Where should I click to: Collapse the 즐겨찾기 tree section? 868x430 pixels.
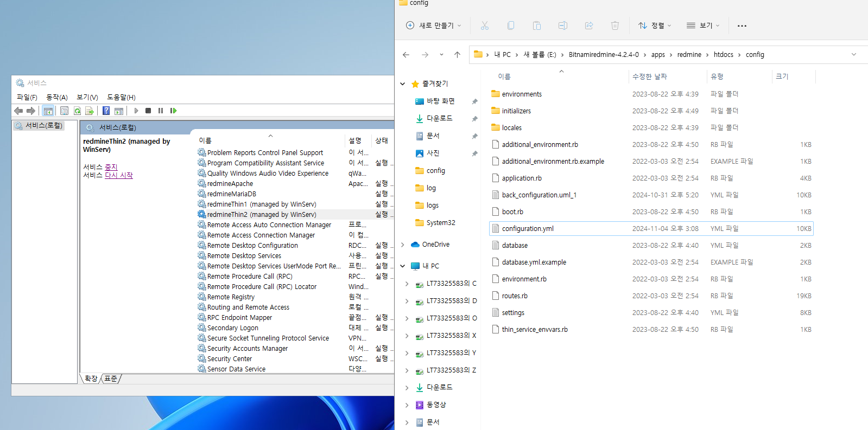(403, 84)
